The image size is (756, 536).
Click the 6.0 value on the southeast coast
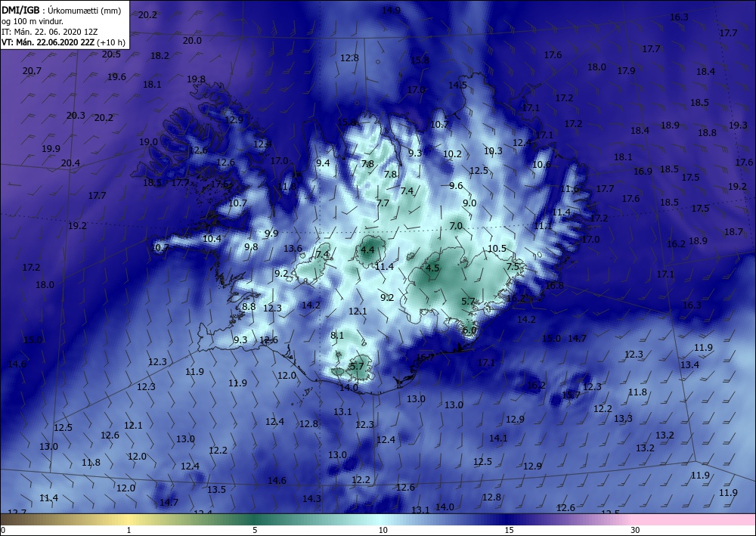[469, 330]
